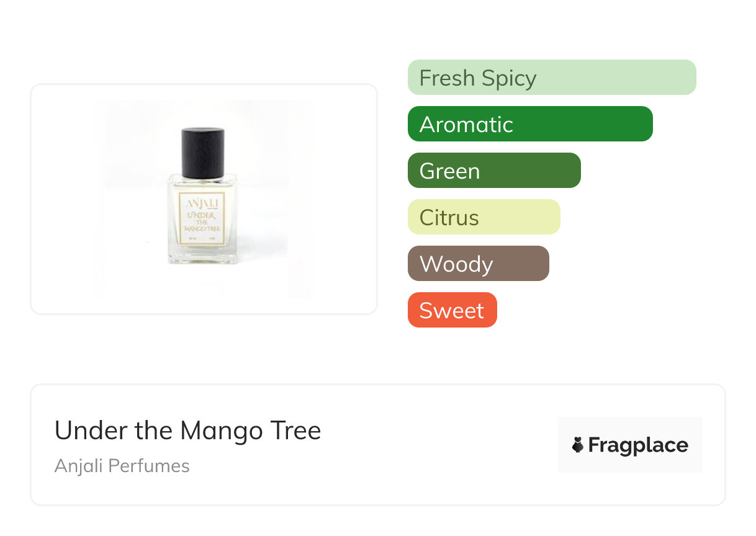Select the brown Woody accord bar
Viewport: 756px width, 536px height.
478,264
